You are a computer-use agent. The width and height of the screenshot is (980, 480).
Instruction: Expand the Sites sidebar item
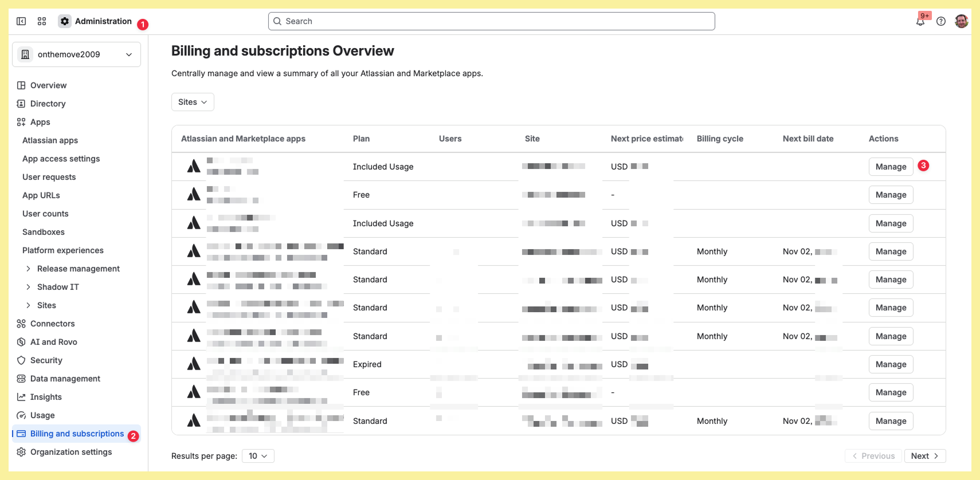(x=28, y=305)
